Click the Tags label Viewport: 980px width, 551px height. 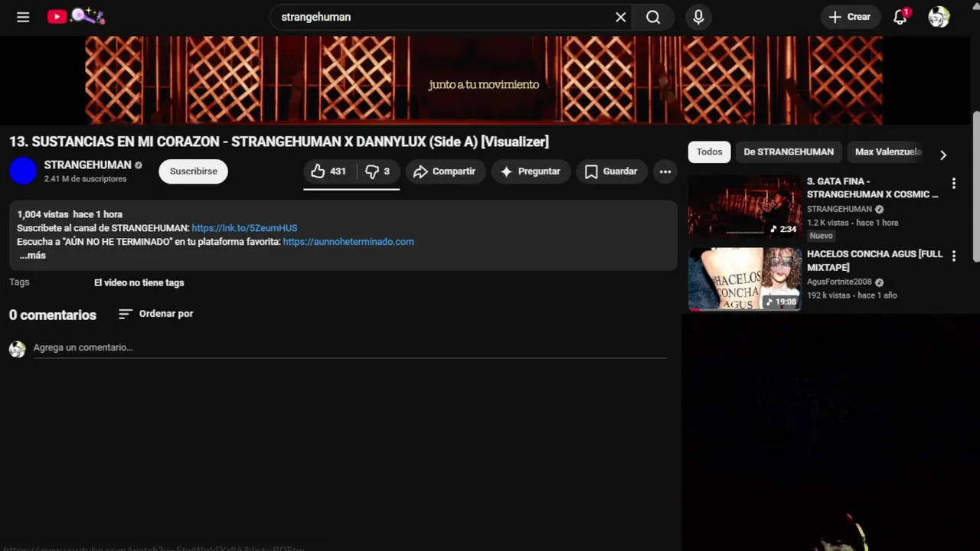point(19,282)
